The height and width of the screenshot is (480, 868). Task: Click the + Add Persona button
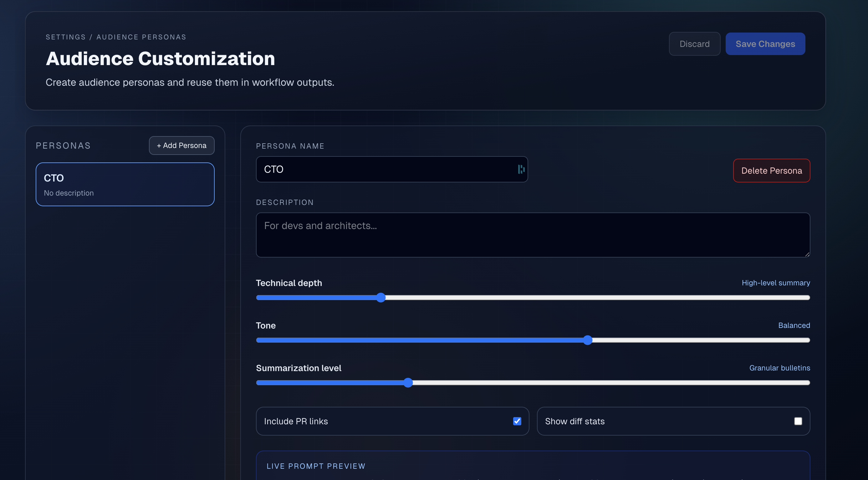tap(181, 145)
